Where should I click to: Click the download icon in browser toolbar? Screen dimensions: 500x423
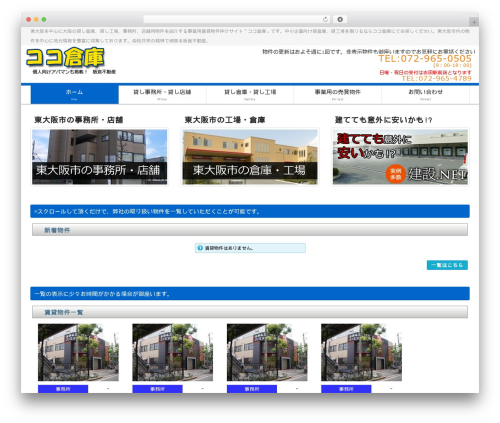point(340,20)
